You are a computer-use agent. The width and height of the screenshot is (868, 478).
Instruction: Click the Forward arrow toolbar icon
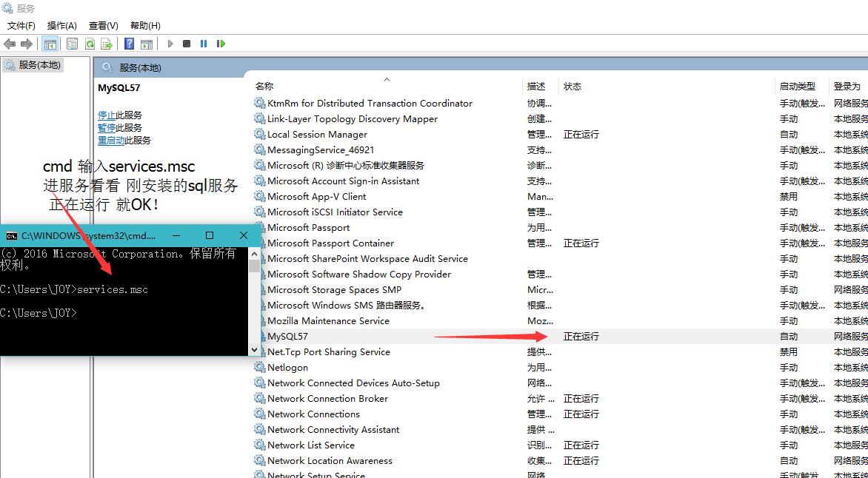(26, 44)
